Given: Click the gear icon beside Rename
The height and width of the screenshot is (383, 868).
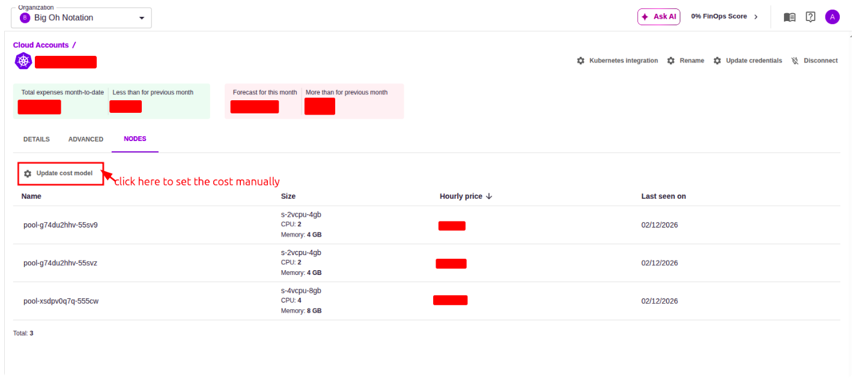Looking at the screenshot, I should [x=671, y=61].
